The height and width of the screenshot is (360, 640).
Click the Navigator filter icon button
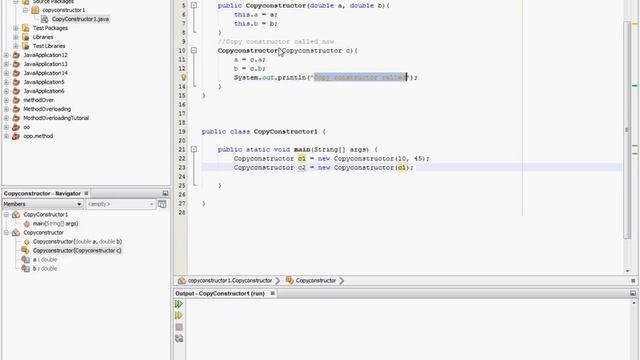click(162, 204)
